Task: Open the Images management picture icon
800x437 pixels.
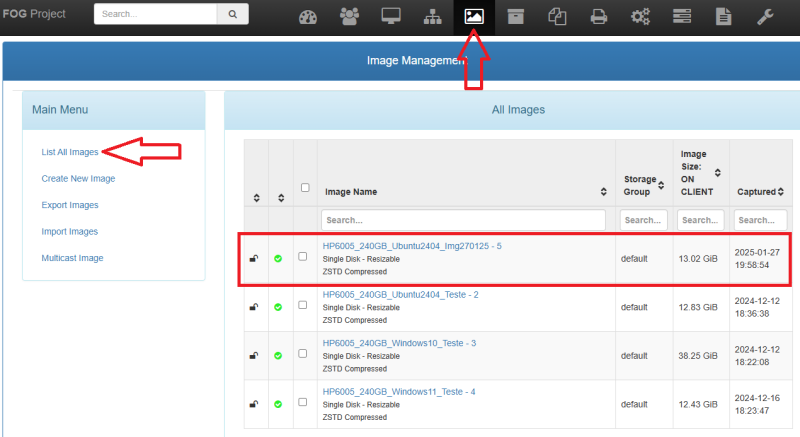Action: pyautogui.click(x=474, y=17)
